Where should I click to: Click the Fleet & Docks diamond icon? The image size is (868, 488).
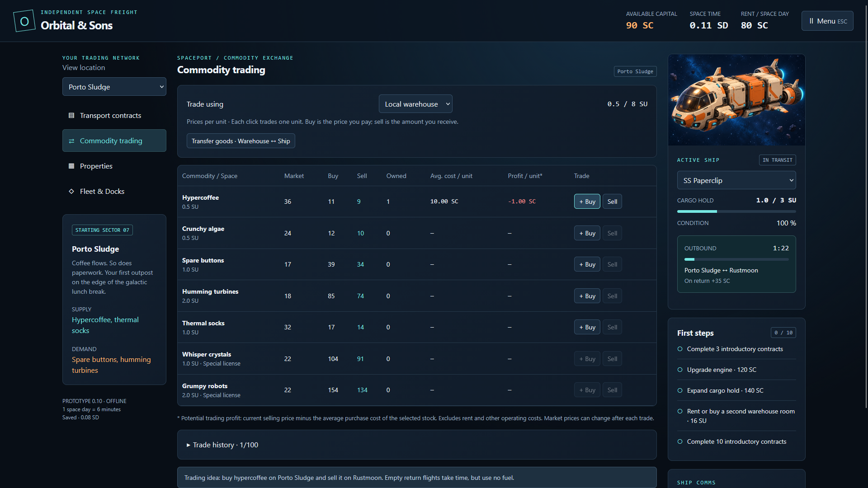pyautogui.click(x=71, y=192)
